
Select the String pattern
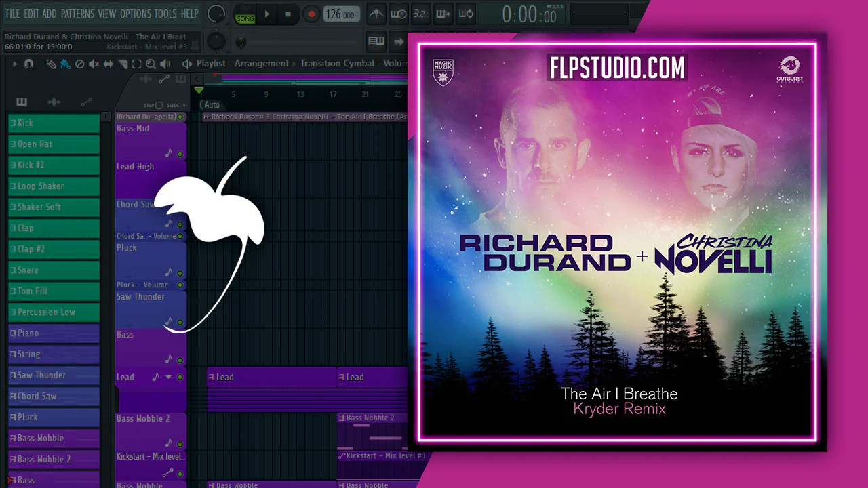pos(54,354)
